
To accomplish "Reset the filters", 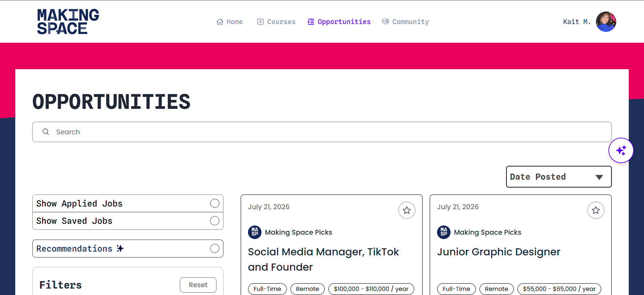I will pyautogui.click(x=198, y=285).
